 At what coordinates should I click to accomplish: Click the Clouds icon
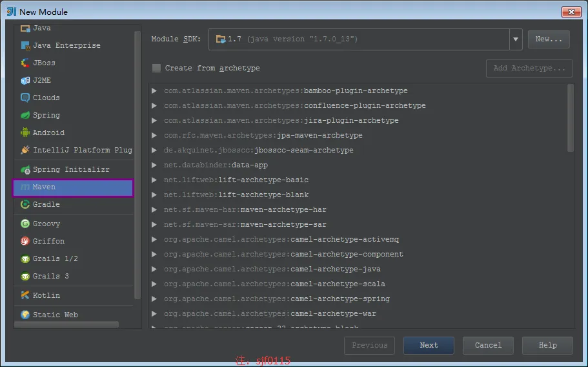[25, 98]
